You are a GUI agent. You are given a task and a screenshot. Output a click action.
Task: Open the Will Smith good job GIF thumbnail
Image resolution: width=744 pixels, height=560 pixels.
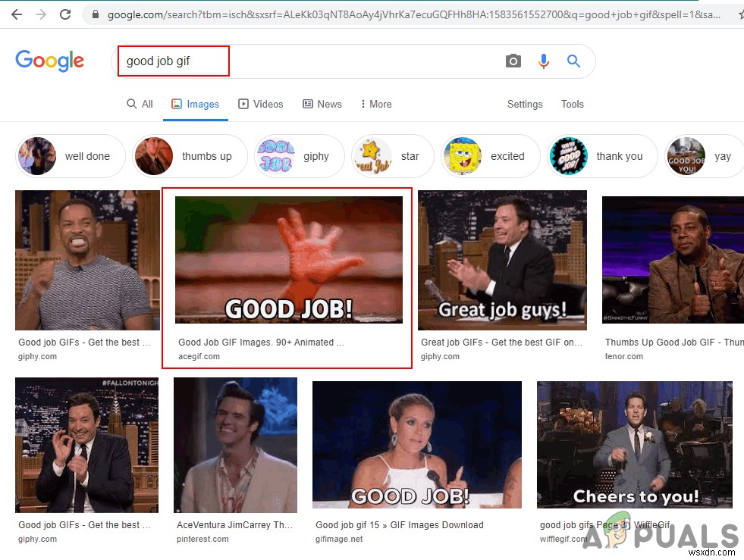point(86,260)
